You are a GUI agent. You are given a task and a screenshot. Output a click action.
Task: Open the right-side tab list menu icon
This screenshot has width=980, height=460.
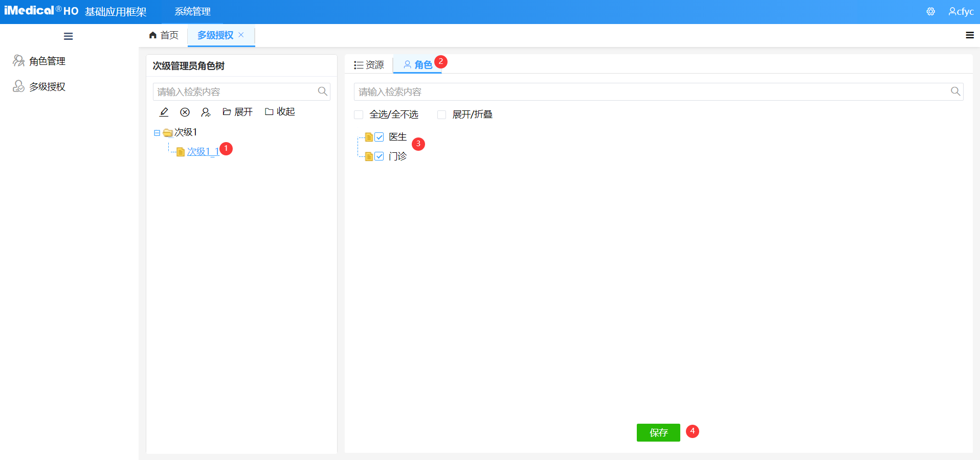969,35
